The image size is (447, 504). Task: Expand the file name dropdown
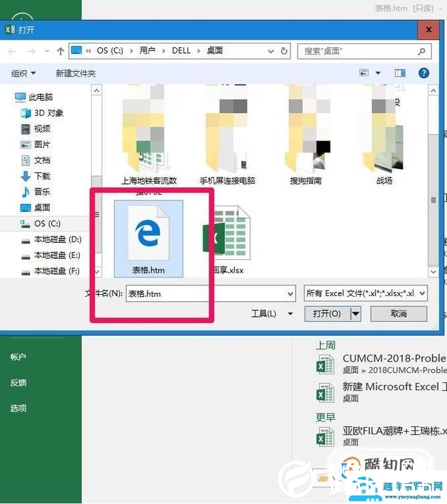[290, 293]
